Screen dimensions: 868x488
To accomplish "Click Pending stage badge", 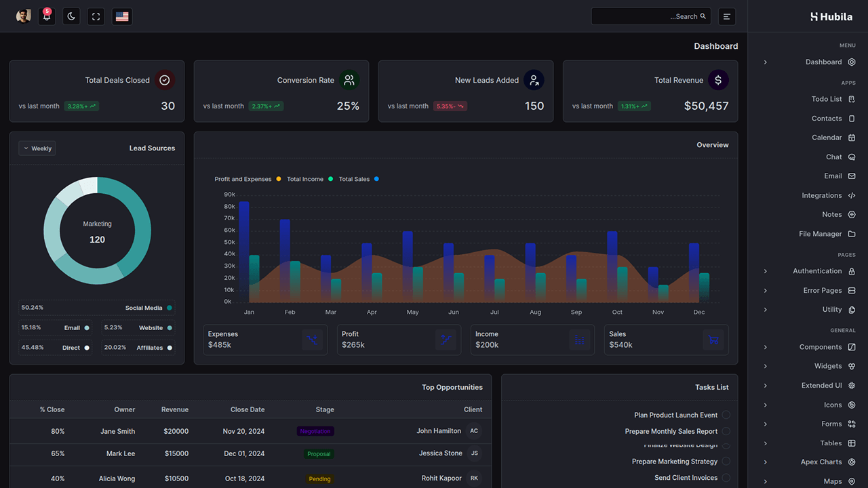I will click(x=319, y=479).
